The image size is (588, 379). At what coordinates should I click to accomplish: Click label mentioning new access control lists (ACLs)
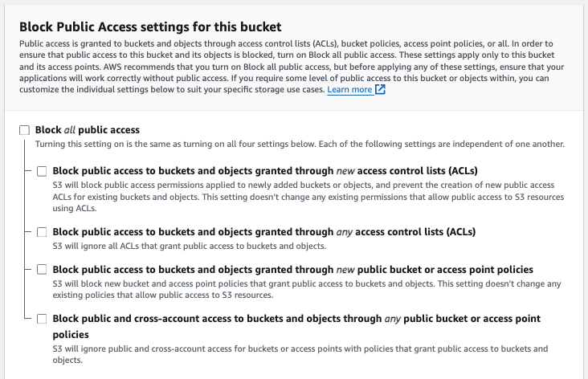tap(265, 171)
